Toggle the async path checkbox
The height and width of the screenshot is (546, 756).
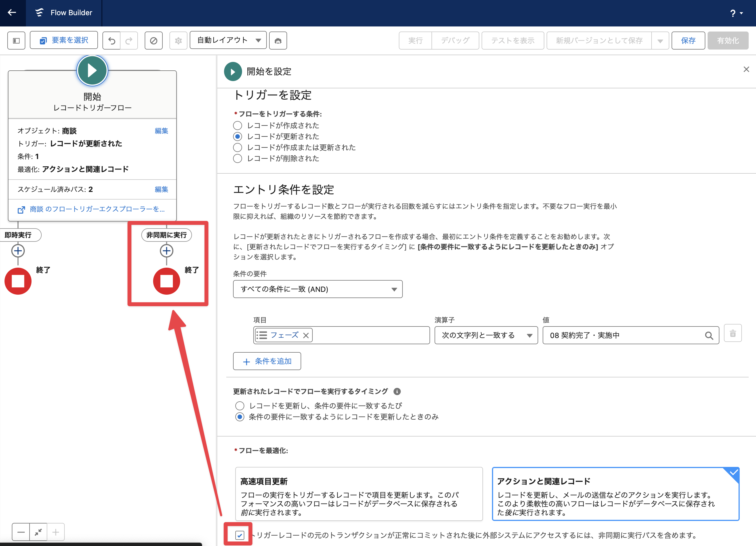(x=240, y=535)
